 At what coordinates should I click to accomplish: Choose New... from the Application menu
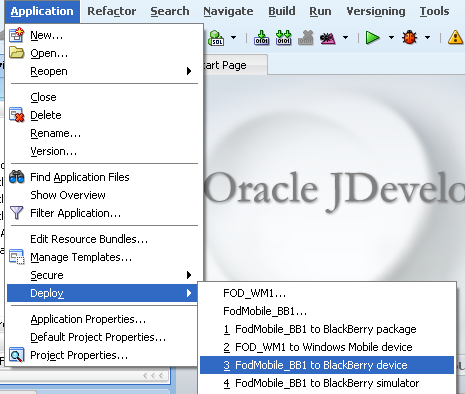tap(105, 35)
